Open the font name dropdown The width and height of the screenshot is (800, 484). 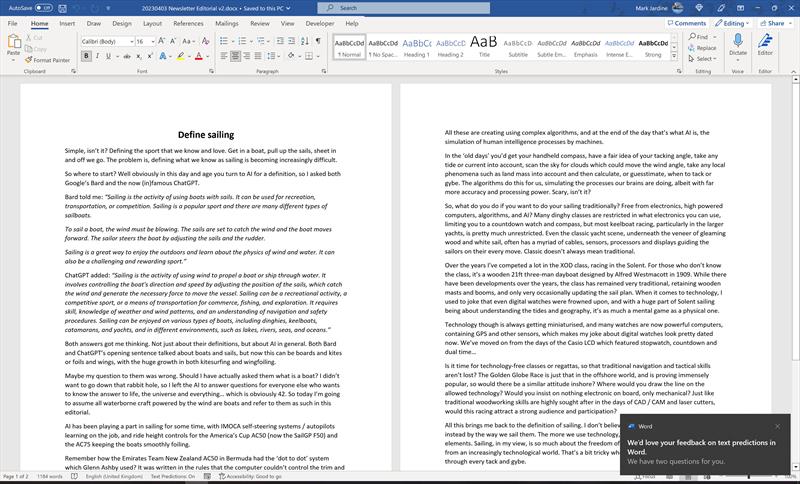coord(132,41)
